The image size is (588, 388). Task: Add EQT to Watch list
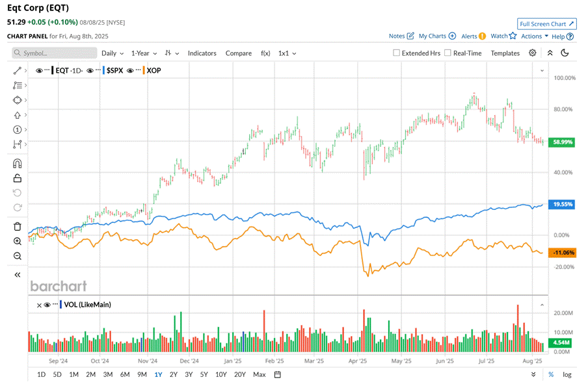[x=503, y=36]
